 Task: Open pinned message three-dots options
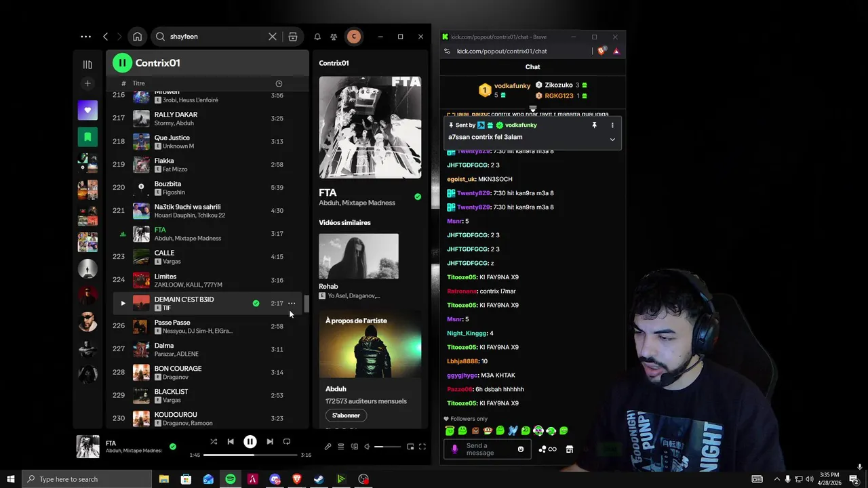click(612, 125)
